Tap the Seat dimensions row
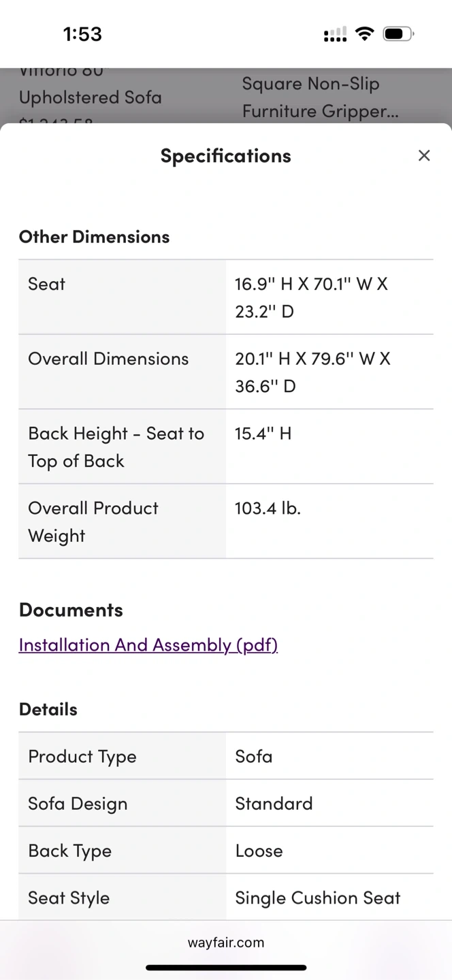Viewport: 452px width, 980px height. (x=226, y=297)
